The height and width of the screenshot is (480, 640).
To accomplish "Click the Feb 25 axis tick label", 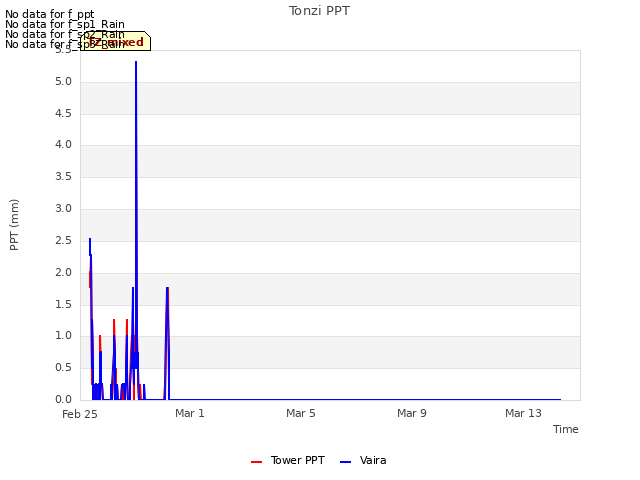I will pos(80,414).
